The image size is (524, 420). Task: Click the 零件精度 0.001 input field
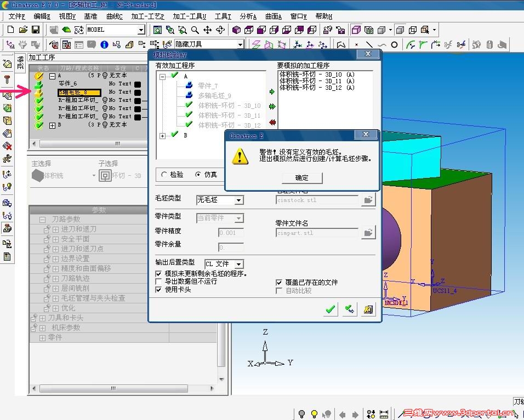tap(231, 233)
